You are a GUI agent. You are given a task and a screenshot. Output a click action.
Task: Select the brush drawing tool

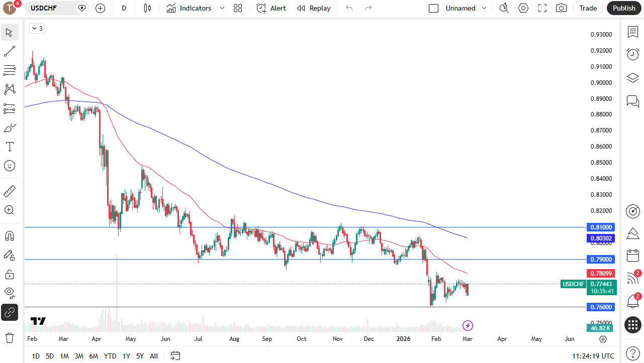[9, 128]
